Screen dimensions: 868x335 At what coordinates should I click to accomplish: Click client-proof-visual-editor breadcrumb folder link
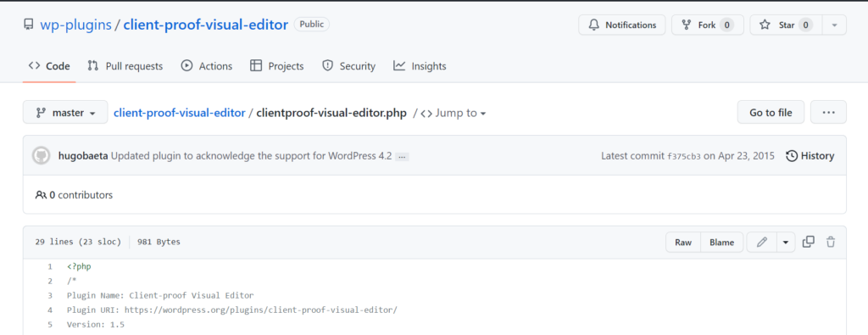point(180,113)
